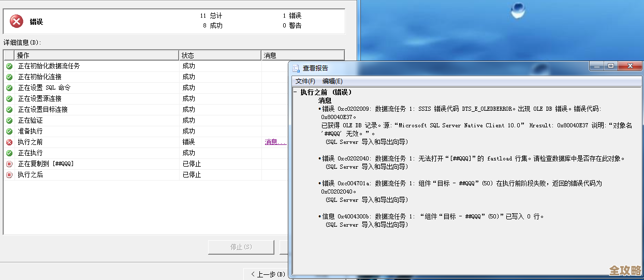644x280 pixels.
Task: Click the 错误 0xc0202009 message in report
Action: [x=475, y=125]
